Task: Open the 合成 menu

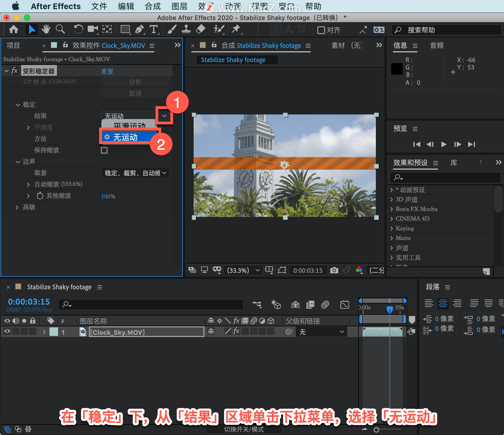Action: click(153, 6)
